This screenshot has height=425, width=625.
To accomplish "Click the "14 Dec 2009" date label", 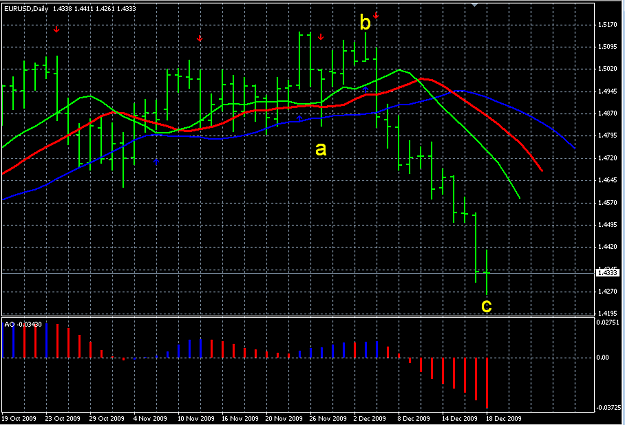I will (459, 419).
